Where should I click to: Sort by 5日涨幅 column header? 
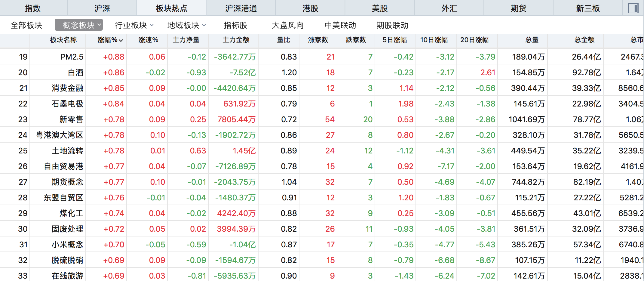(x=394, y=40)
